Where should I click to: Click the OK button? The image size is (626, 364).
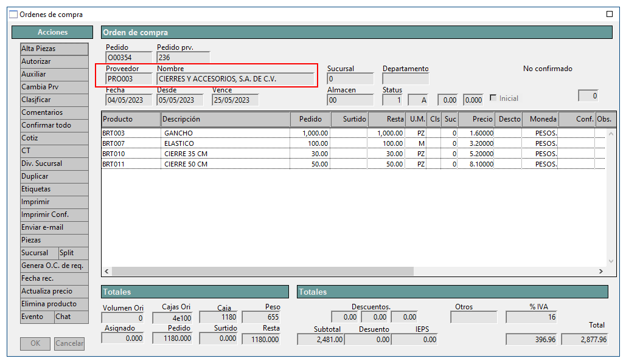(35, 343)
